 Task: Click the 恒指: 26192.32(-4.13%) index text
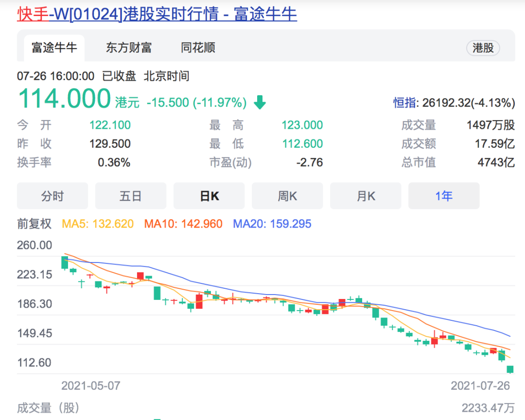pyautogui.click(x=454, y=103)
